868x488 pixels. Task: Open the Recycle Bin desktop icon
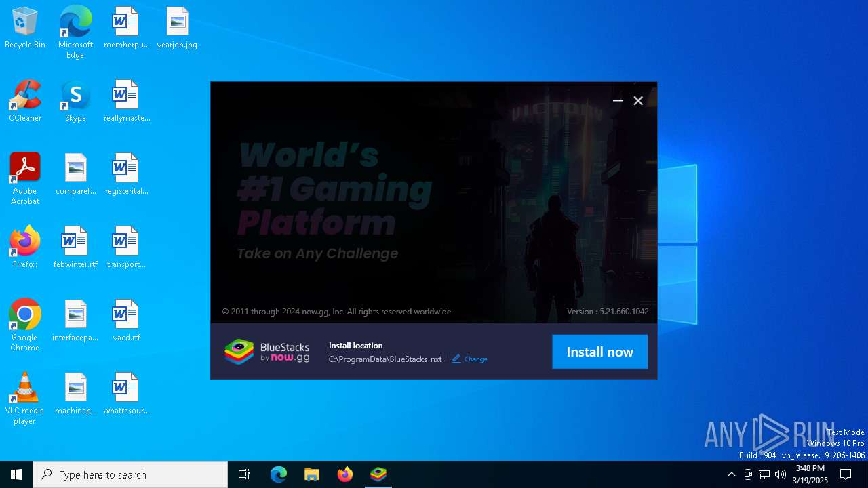pos(25,28)
